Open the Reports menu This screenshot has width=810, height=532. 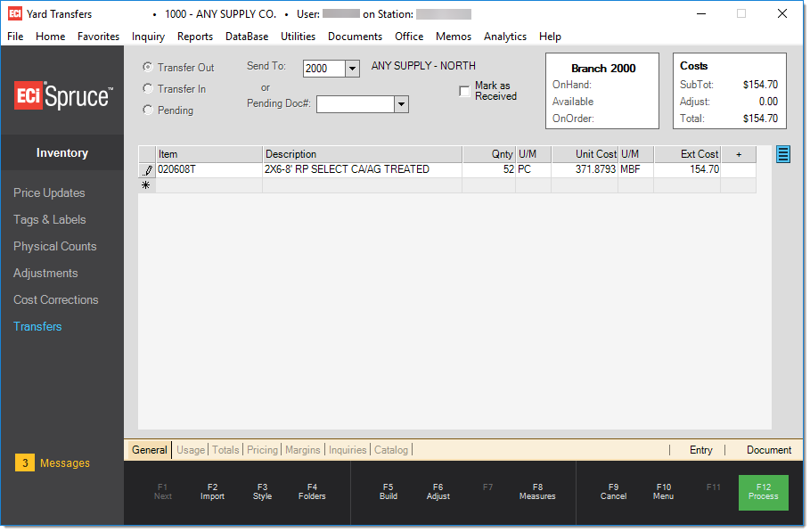pyautogui.click(x=196, y=37)
